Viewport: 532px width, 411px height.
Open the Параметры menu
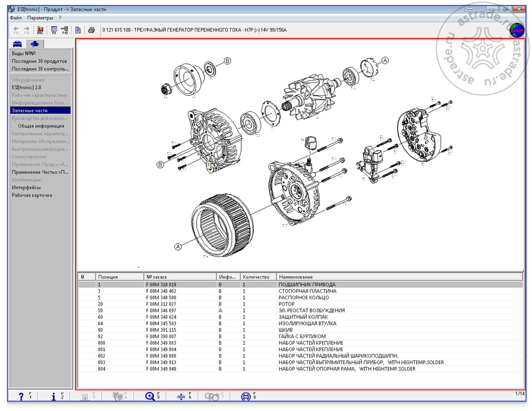pos(40,18)
